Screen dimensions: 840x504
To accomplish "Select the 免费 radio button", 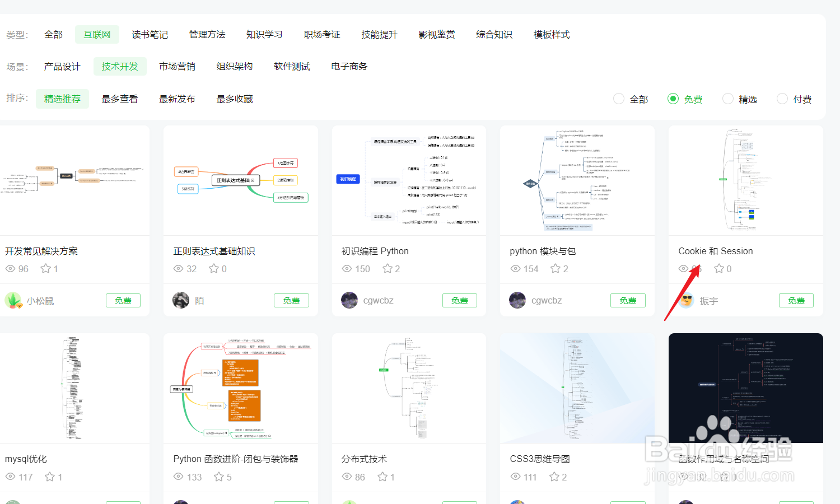I will click(673, 99).
